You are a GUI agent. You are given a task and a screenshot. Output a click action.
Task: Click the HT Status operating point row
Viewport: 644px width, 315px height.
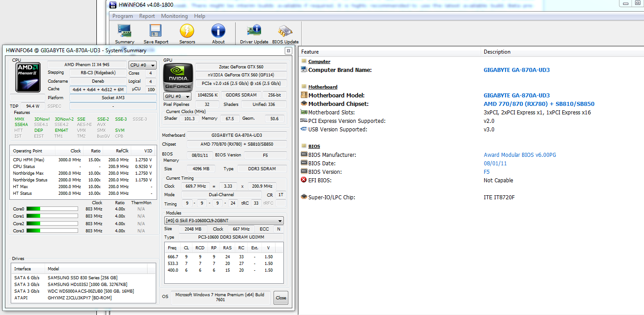click(83, 193)
